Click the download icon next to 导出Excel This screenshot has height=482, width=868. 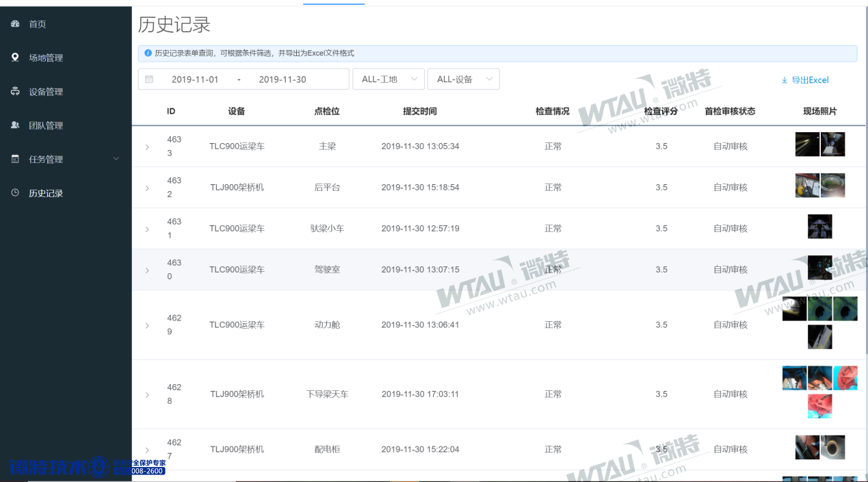coord(784,80)
